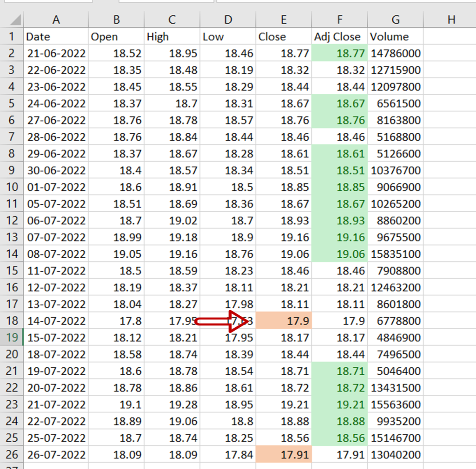This screenshot has height=469, width=476.
Task: Select the Open value 19.1
Action: click(x=116, y=404)
